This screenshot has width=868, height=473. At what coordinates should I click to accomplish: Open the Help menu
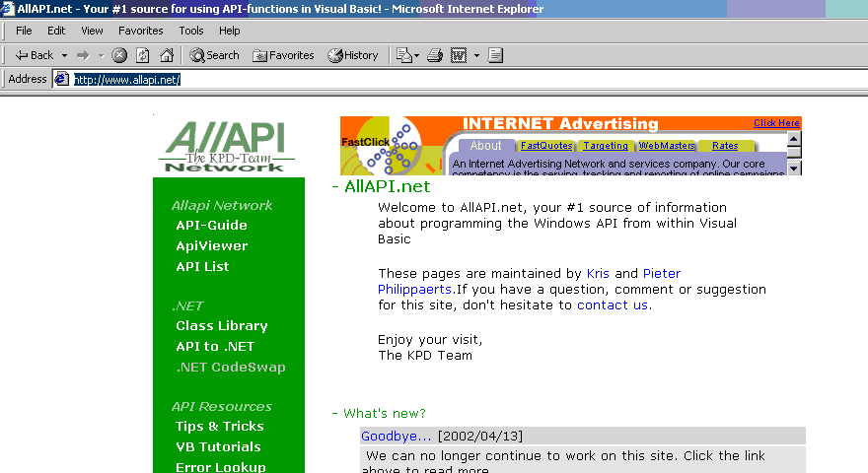(x=229, y=31)
